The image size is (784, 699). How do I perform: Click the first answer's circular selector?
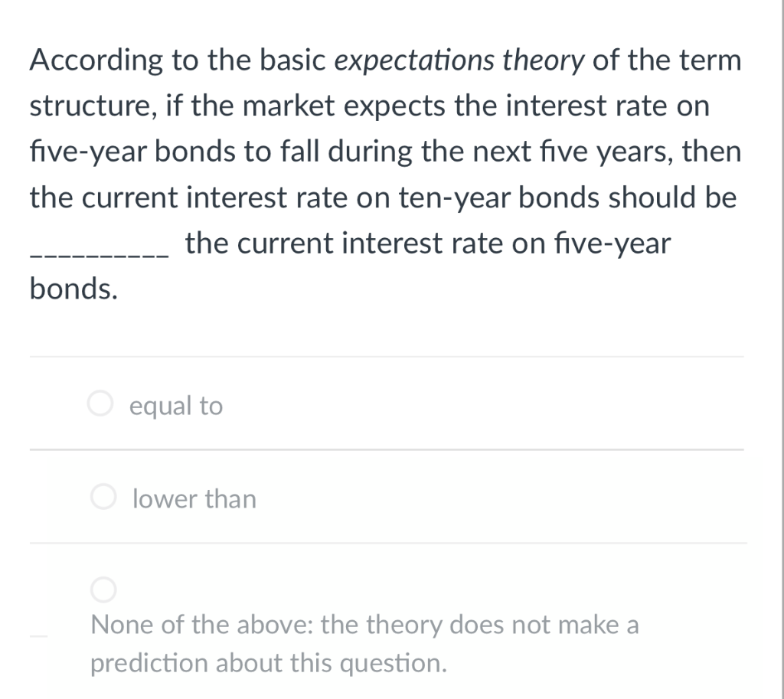[x=100, y=403]
